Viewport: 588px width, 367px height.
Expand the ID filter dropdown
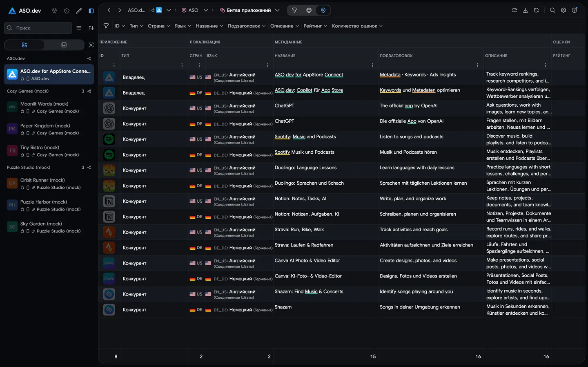(120, 26)
